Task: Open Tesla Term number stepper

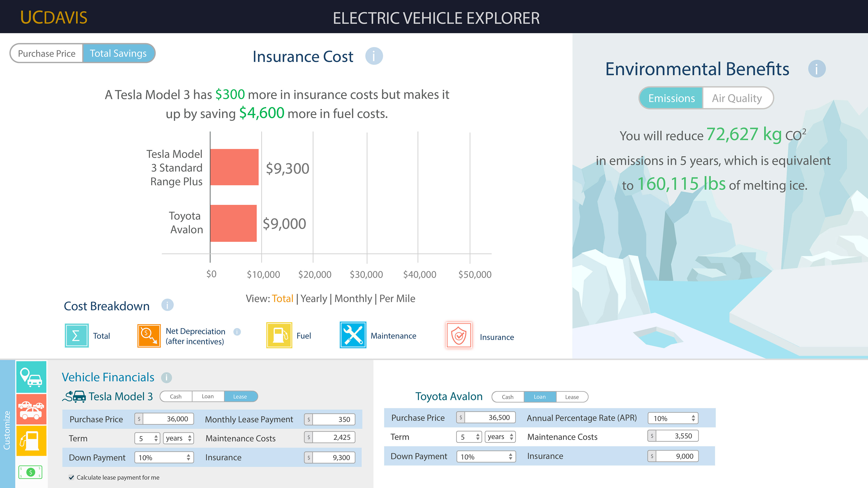Action: tap(147, 438)
